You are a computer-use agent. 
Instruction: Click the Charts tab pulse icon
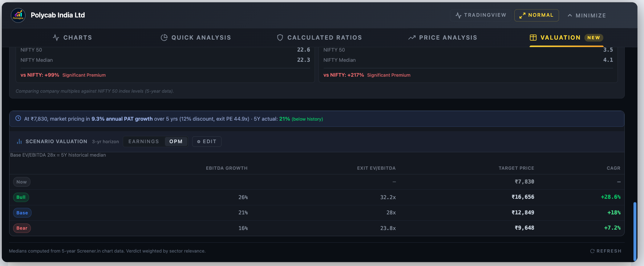56,37
